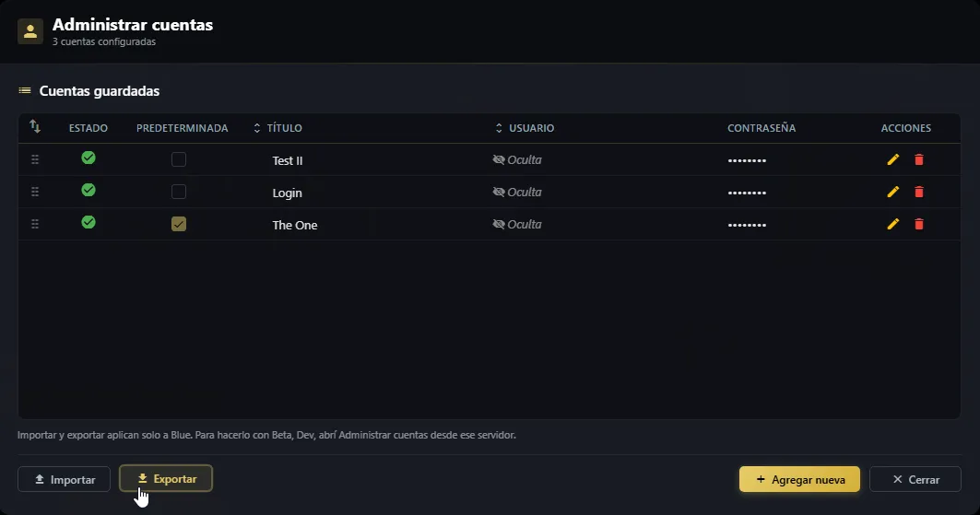Reveal hidden username of Login
This screenshot has height=515, width=980.
pyautogui.click(x=498, y=192)
